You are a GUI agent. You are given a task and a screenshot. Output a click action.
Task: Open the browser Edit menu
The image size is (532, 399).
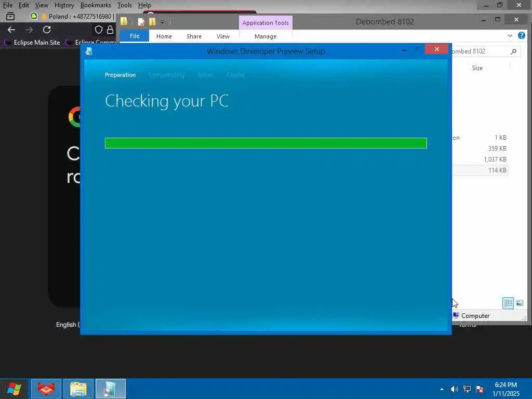tap(23, 5)
